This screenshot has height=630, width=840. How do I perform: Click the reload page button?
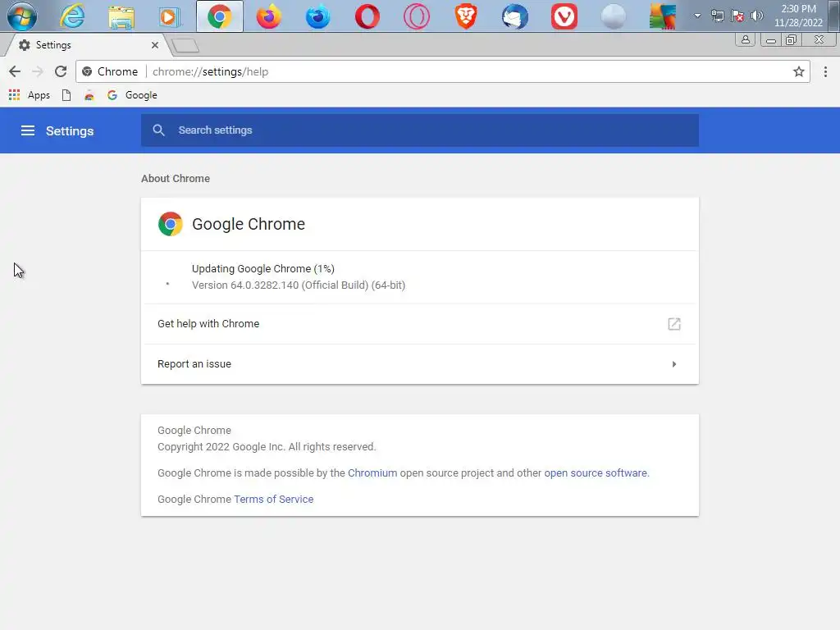(61, 71)
